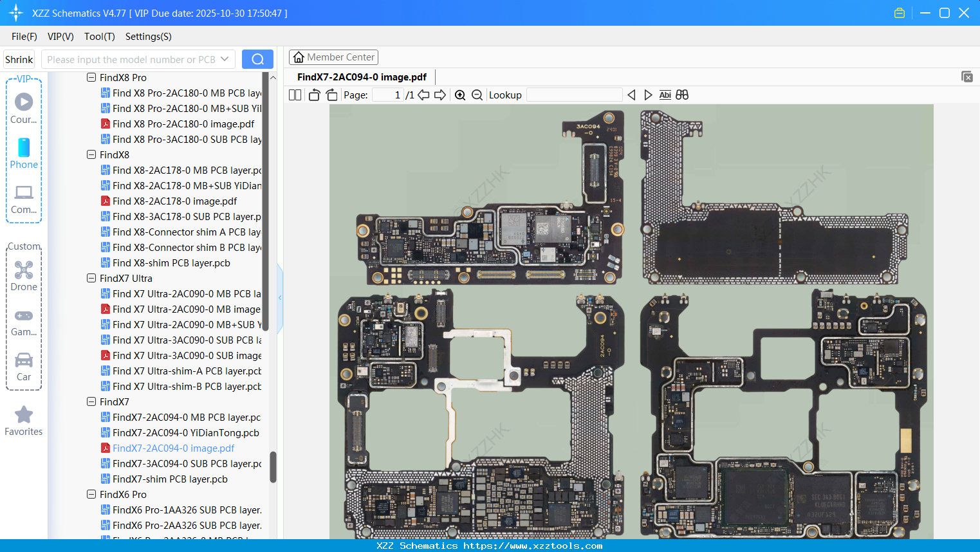The width and height of the screenshot is (980, 552).
Task: Toggle the two-page side-by-side view icon
Action: coord(295,95)
